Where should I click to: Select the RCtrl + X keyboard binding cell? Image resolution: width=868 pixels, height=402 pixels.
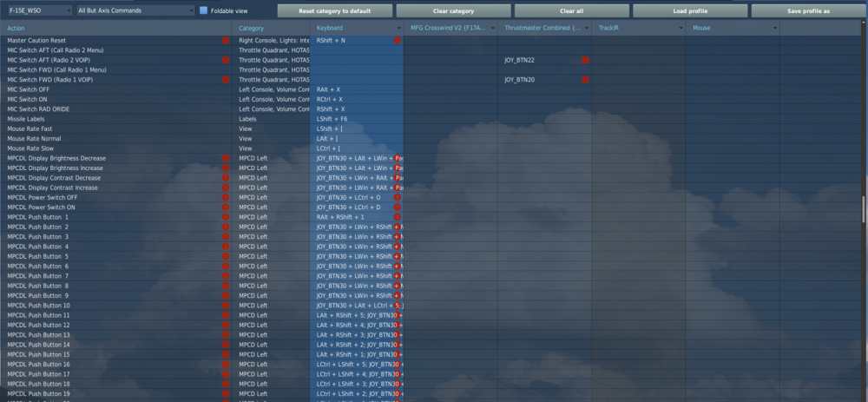(357, 99)
